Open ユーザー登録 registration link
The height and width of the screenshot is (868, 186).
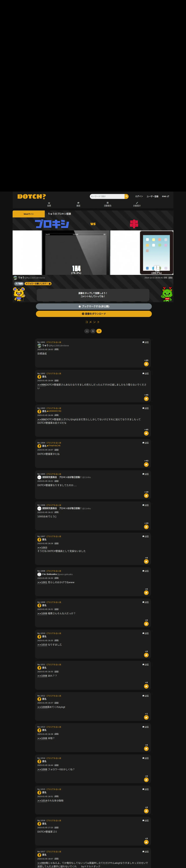152,196
